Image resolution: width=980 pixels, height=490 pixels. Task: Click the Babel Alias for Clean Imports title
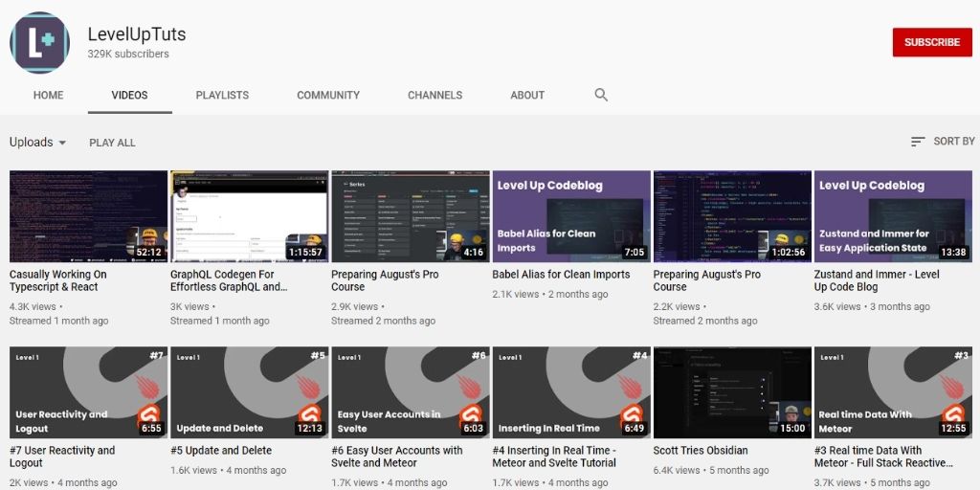561,275
